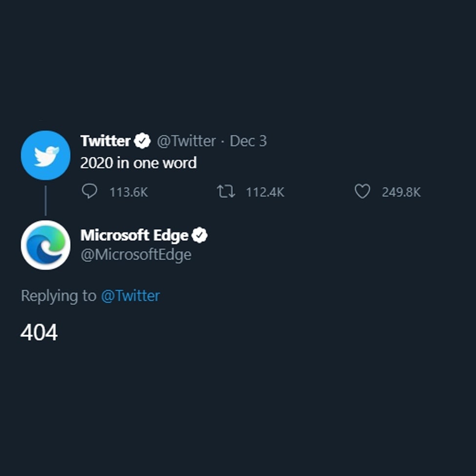Click verified badge next to Twitter name
476x476 pixels.
coord(142,141)
